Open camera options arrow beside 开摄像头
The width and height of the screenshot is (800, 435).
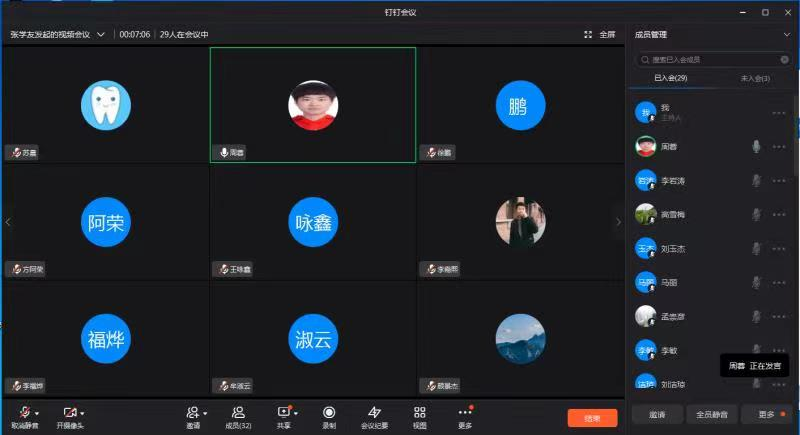(82, 414)
